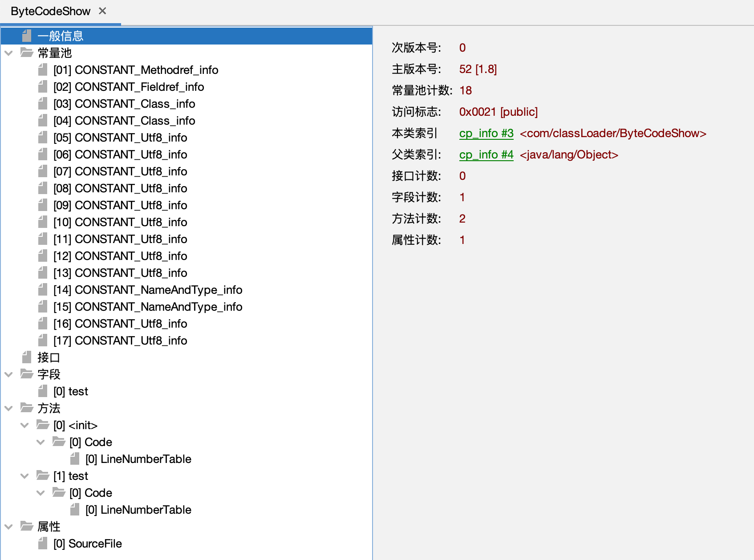Image resolution: width=754 pixels, height=560 pixels.
Task: Follow the cp_info #4 superclass link
Action: pyautogui.click(x=486, y=154)
